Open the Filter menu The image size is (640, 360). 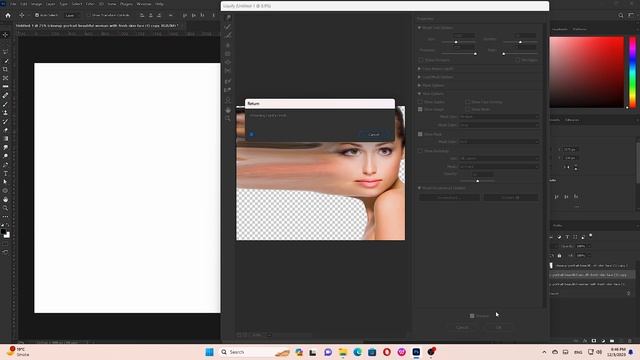coord(90,4)
